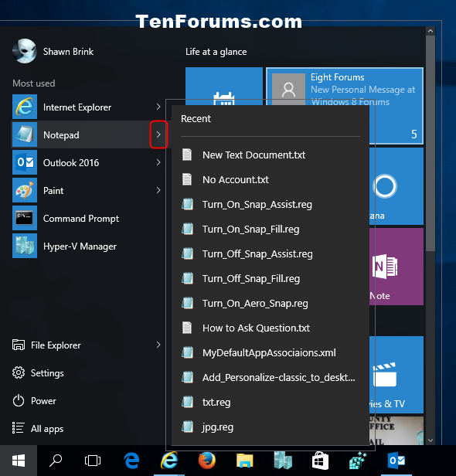The image size is (456, 476).
Task: Select MyDefaultAppAssociaions.xml in the Recent list
Action: coord(271,352)
